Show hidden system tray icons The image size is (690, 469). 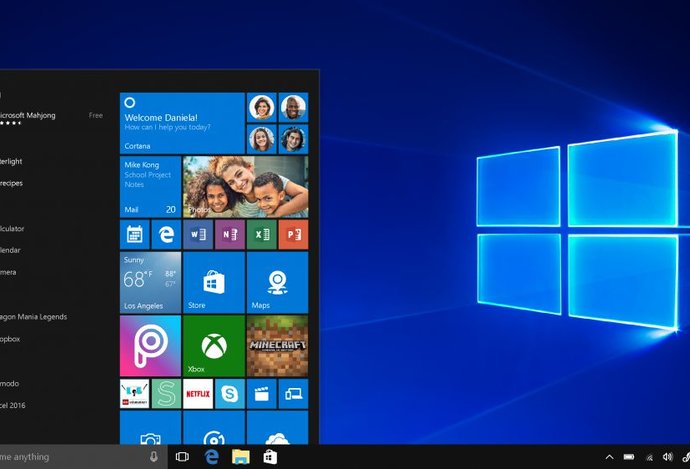coord(609,457)
